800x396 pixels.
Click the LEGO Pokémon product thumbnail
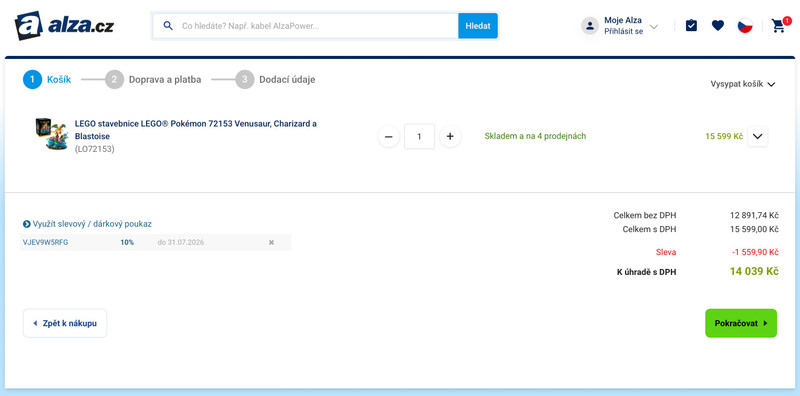tap(52, 134)
